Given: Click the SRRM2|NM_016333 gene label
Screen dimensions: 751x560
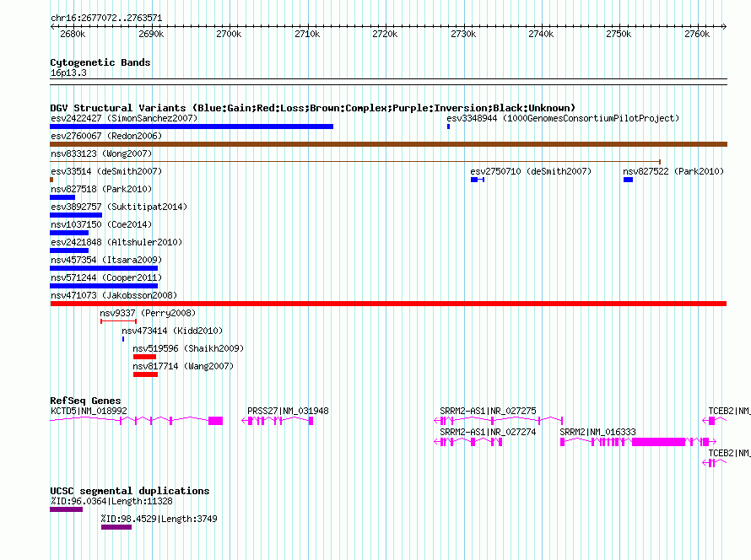Looking at the screenshot, I should (x=597, y=432).
